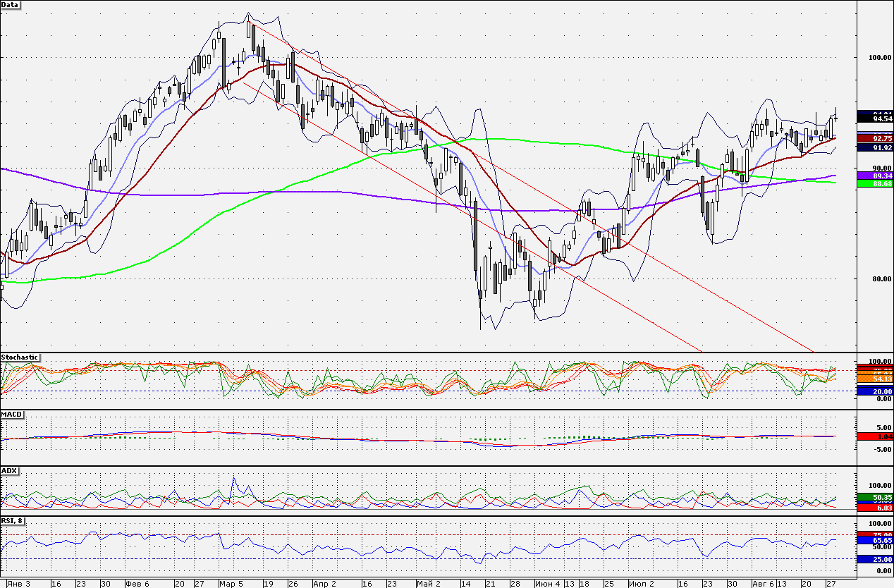
Task: Select the RSI, 8 panel label
Action: point(13,520)
